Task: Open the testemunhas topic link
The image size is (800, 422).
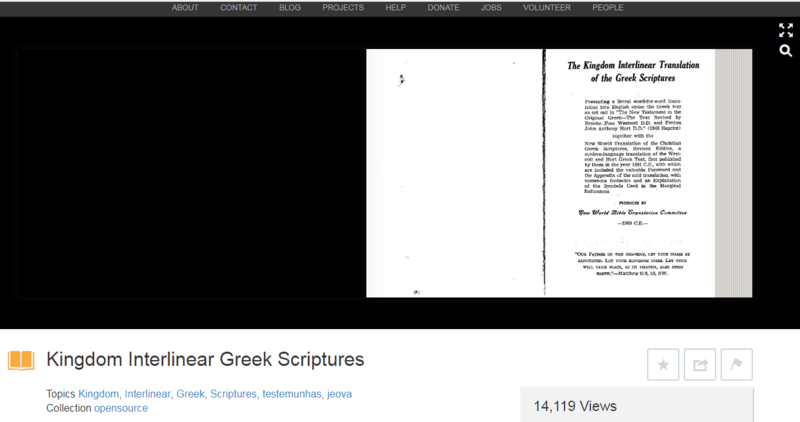Action: (x=292, y=394)
